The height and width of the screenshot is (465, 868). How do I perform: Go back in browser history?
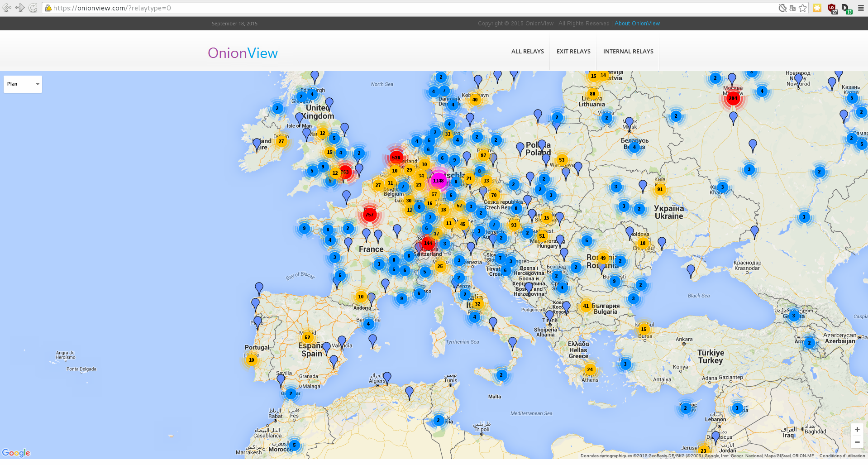[7, 8]
